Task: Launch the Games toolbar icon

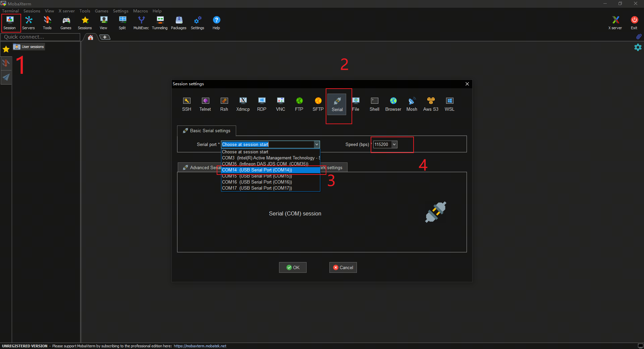Action: pyautogui.click(x=66, y=23)
